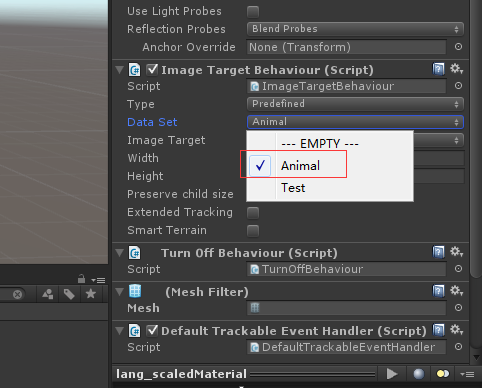Image resolution: width=482 pixels, height=388 pixels.
Task: Click the preview sphere shape icon
Action: (x=419, y=374)
